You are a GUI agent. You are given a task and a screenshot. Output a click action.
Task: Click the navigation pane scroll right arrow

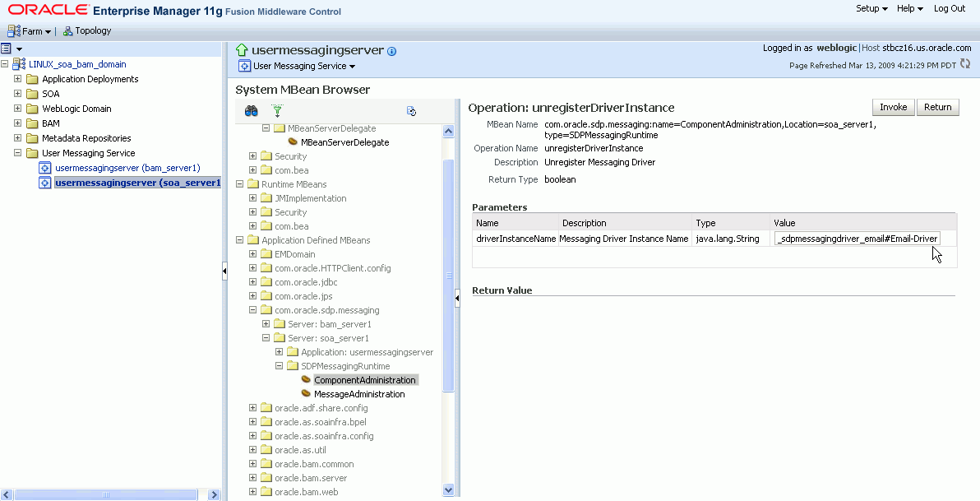[x=214, y=494]
